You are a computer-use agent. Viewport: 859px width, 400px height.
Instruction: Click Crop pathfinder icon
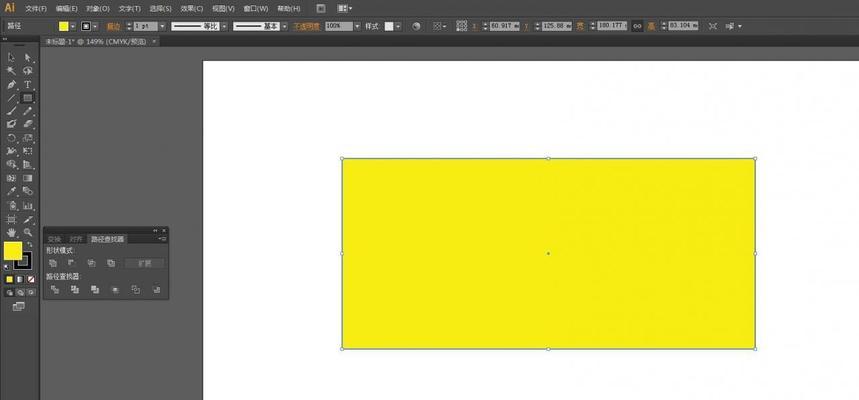tap(115, 289)
